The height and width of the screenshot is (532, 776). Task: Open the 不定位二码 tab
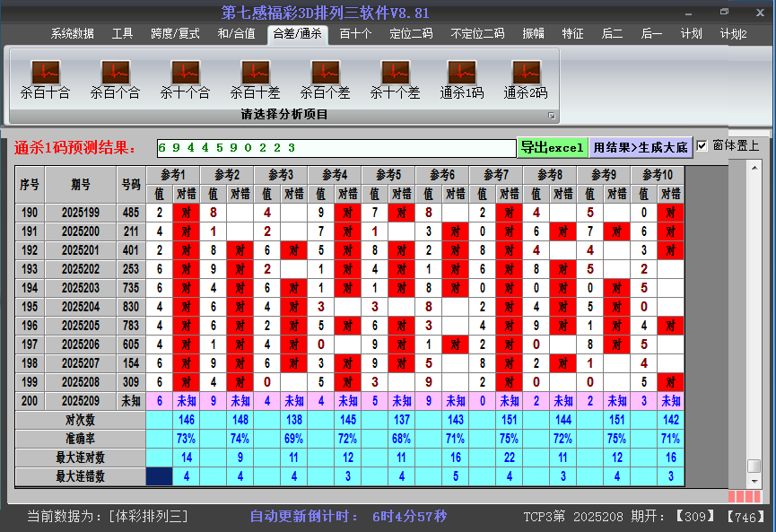[x=477, y=34]
